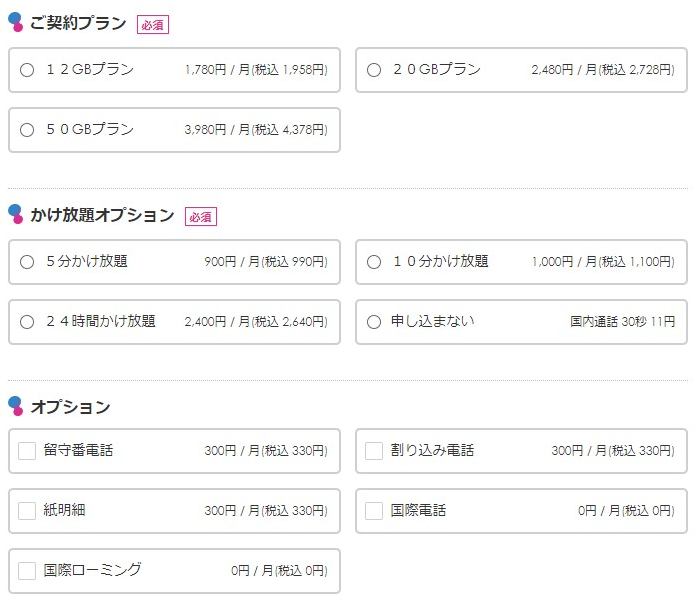Click the ご契約プラン section heading icon

(x=15, y=22)
